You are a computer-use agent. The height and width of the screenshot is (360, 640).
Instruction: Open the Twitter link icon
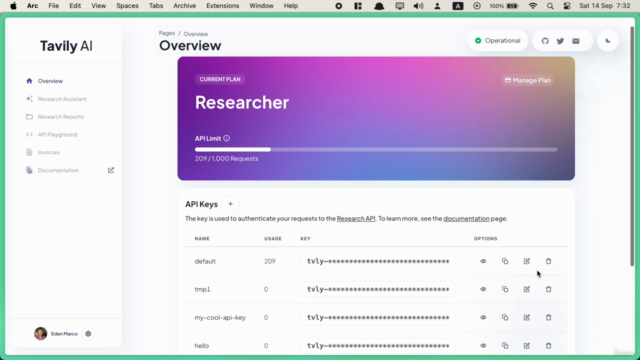click(560, 41)
